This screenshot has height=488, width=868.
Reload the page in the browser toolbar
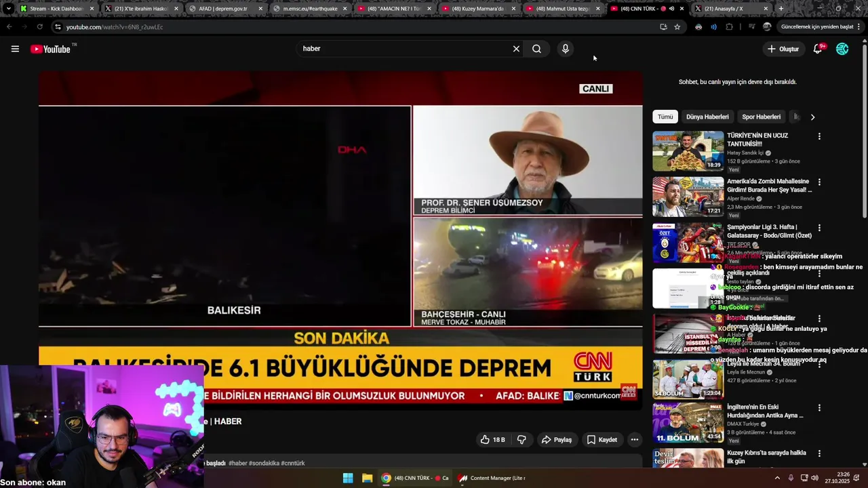point(39,27)
